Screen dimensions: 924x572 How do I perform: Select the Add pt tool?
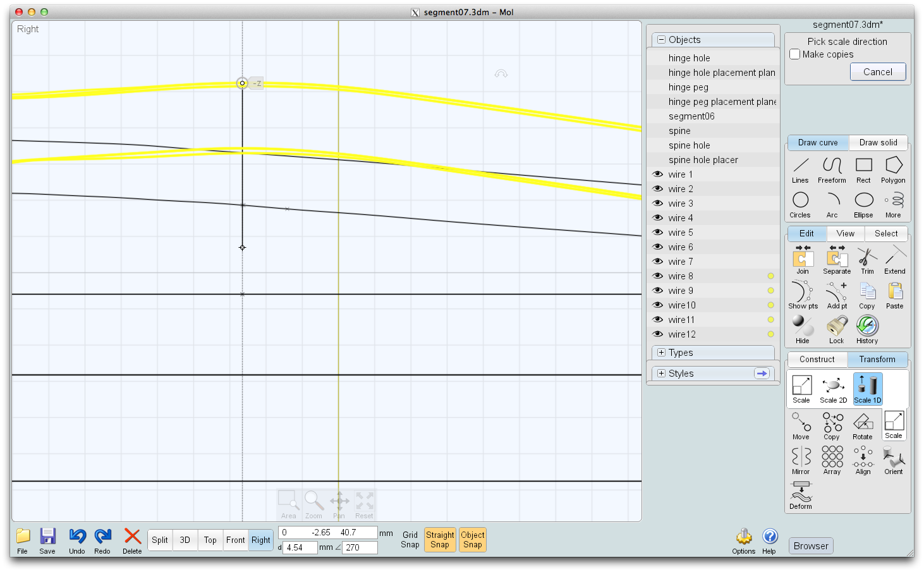(x=837, y=295)
